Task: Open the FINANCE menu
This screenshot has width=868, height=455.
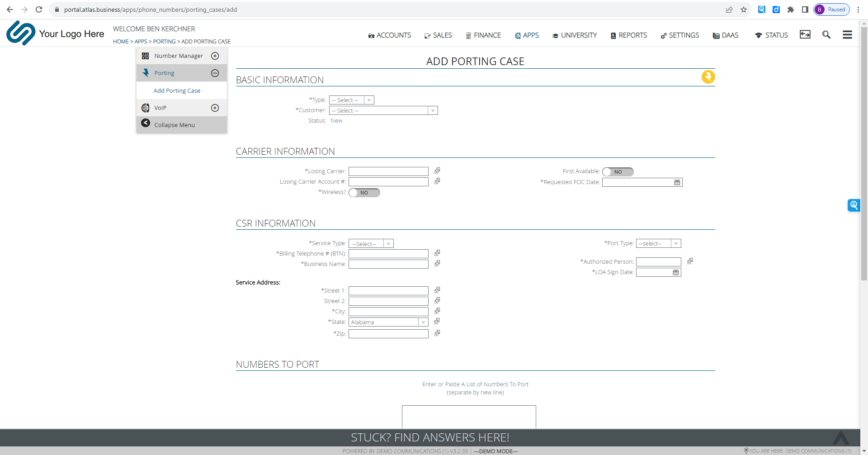Action: tap(483, 35)
